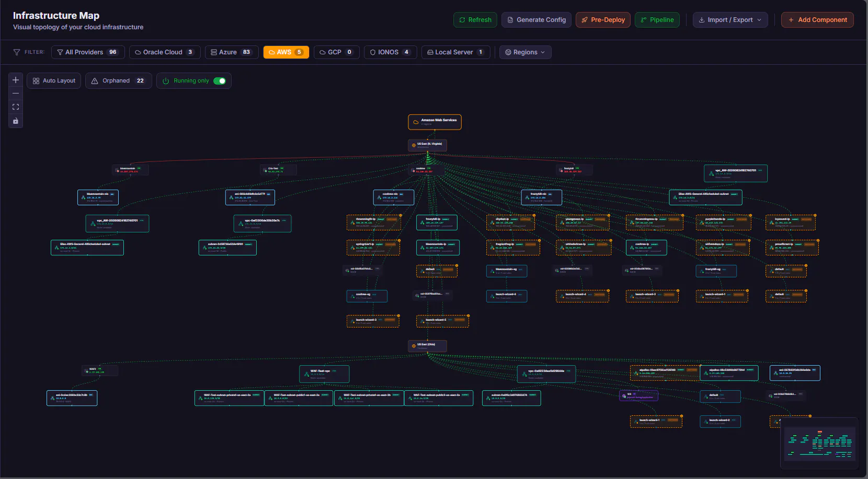This screenshot has height=479, width=868.
Task: Toggle the Running only switch
Action: 220,81
